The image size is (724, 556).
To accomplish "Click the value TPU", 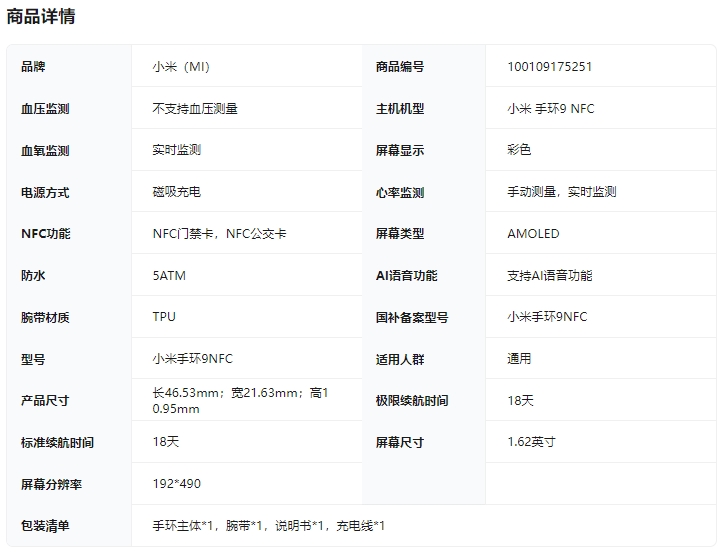I will [164, 317].
